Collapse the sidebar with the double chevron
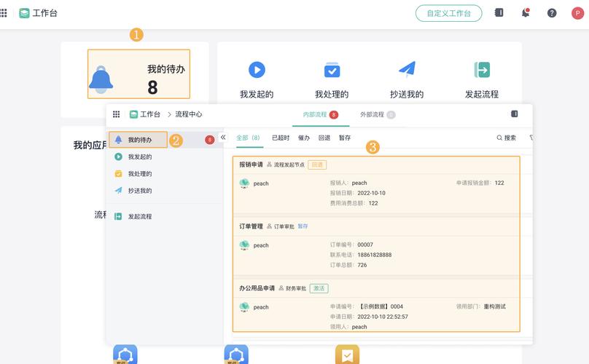Screen dimensions: 589x364 click(223, 138)
